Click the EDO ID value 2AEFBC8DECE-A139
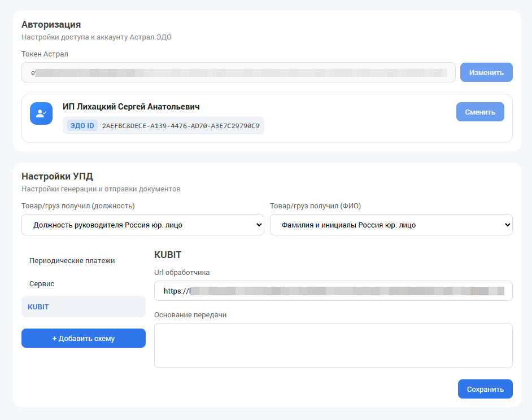This screenshot has height=420, width=532. 181,125
